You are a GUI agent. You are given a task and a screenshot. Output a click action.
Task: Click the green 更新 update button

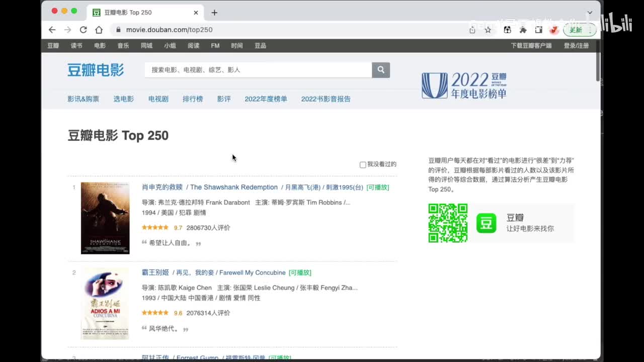coord(580,30)
